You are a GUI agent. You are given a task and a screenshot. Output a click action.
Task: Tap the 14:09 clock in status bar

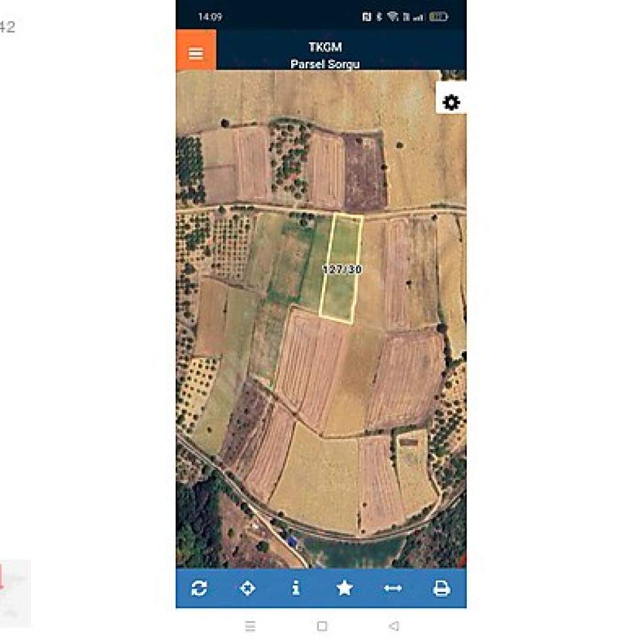(x=210, y=17)
